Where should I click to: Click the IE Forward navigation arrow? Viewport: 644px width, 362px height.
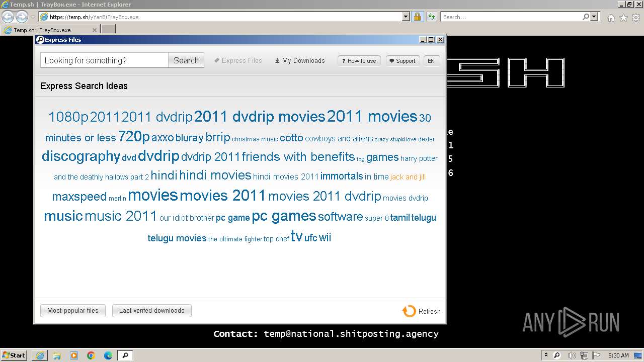tap(22, 17)
